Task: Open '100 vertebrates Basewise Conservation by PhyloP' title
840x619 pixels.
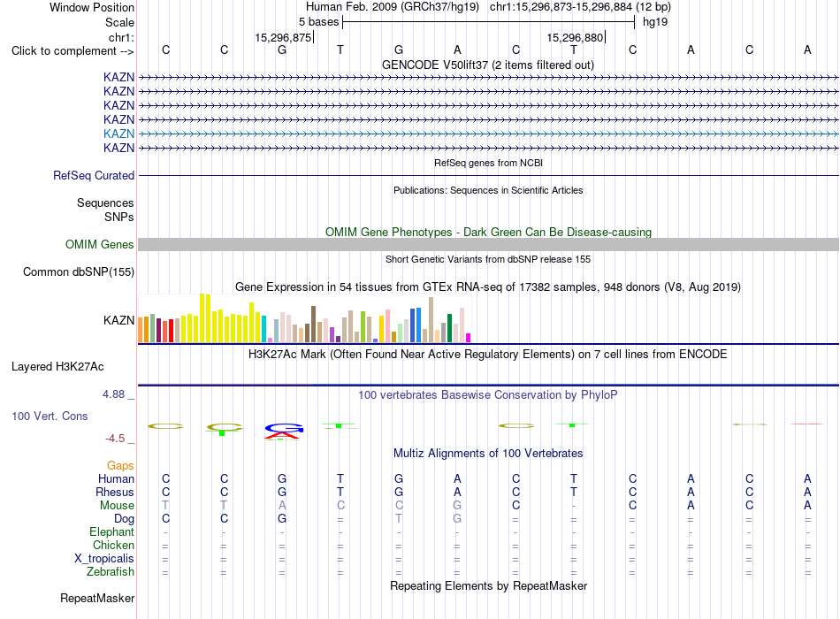Action: tap(488, 395)
